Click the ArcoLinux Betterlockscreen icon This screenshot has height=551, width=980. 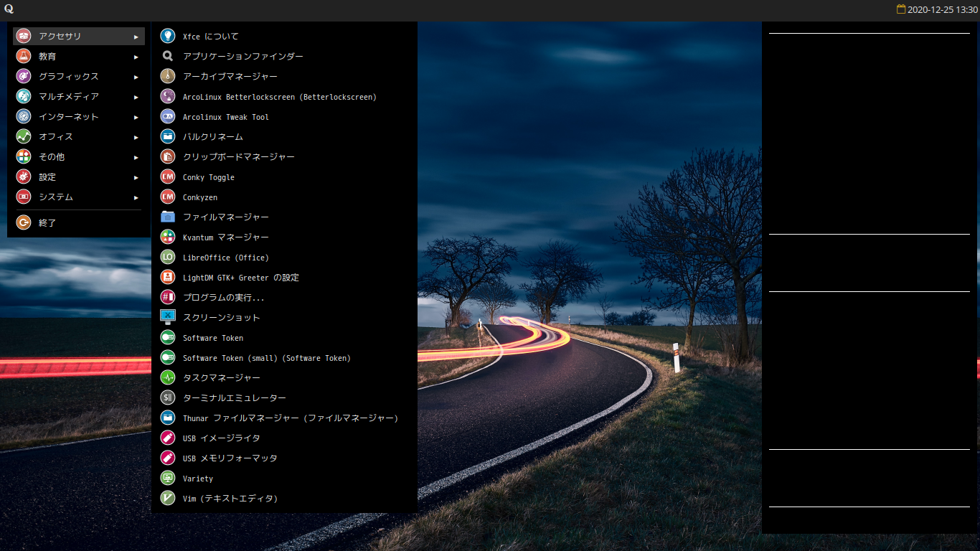(167, 96)
